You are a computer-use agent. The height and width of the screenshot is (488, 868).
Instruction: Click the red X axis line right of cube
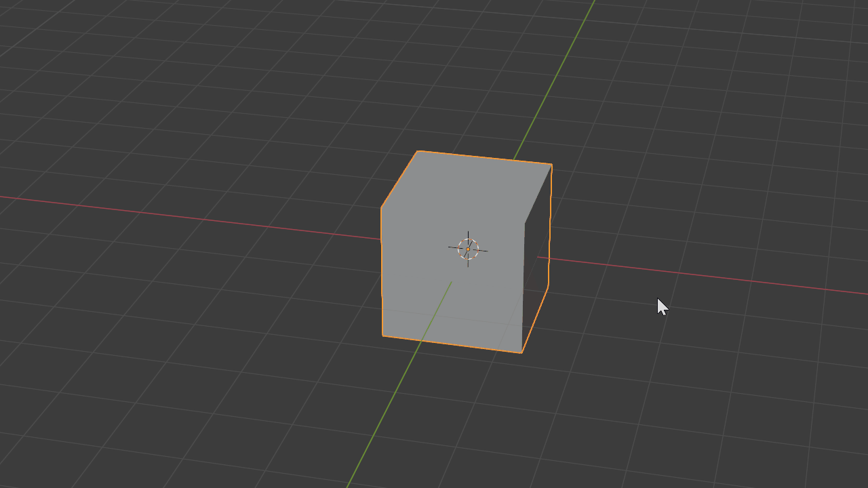pos(712,277)
